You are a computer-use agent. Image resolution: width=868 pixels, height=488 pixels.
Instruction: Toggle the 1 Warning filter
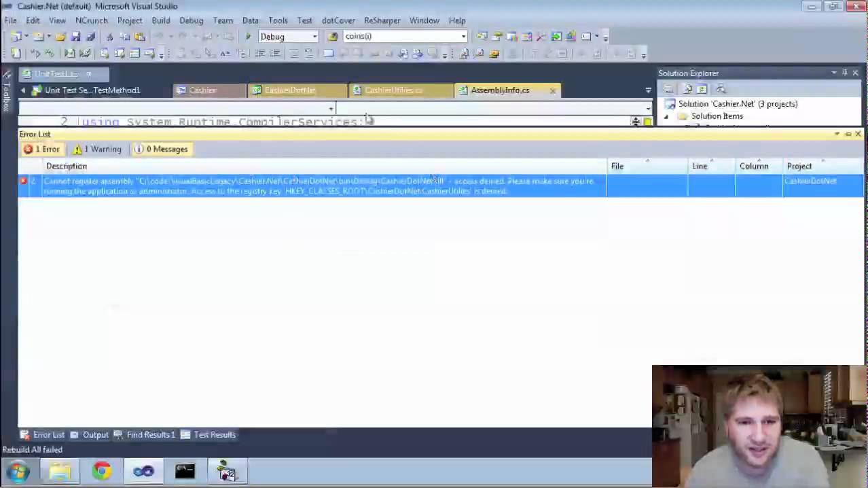(97, 149)
